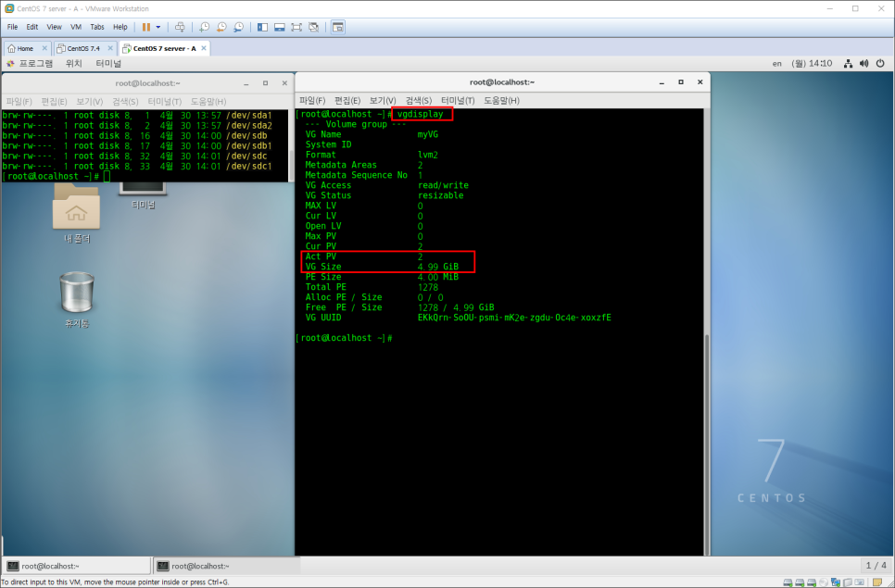
Task: Click the right terminal vertical scrollbar
Action: click(707, 444)
